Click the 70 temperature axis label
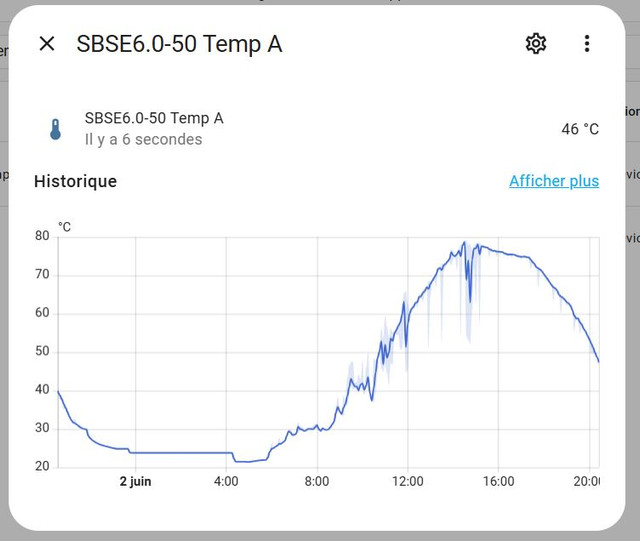The image size is (640, 541). pyautogui.click(x=42, y=274)
